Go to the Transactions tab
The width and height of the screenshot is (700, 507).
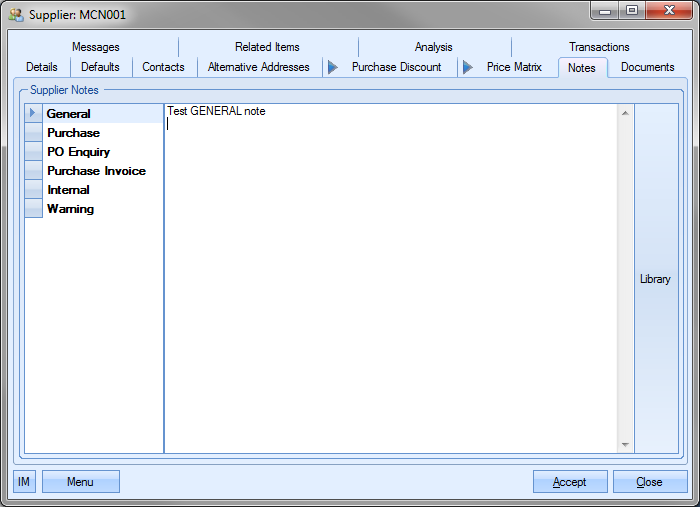[x=599, y=47]
